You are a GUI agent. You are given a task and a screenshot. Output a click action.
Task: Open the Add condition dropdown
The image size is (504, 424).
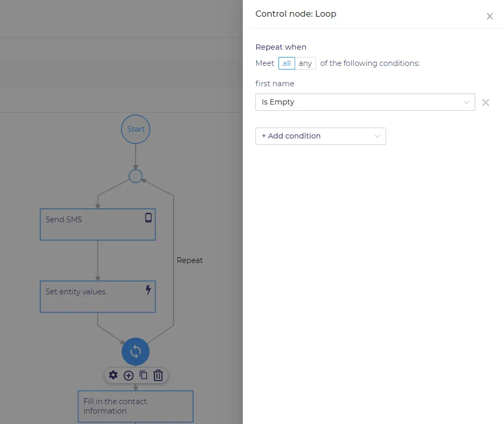tap(321, 136)
